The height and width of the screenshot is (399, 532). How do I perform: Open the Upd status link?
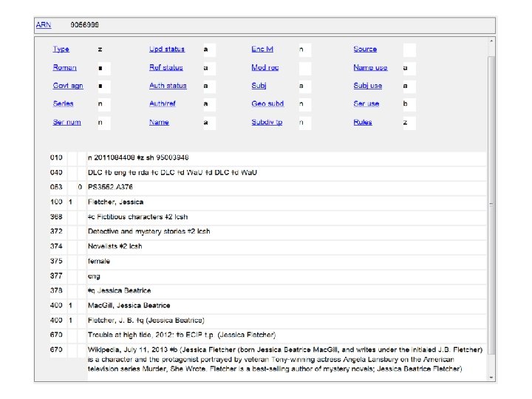point(167,50)
